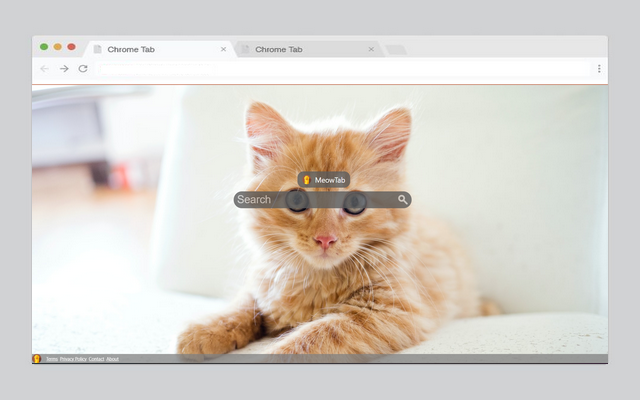Click the red window button
The image size is (640, 400).
point(71,47)
